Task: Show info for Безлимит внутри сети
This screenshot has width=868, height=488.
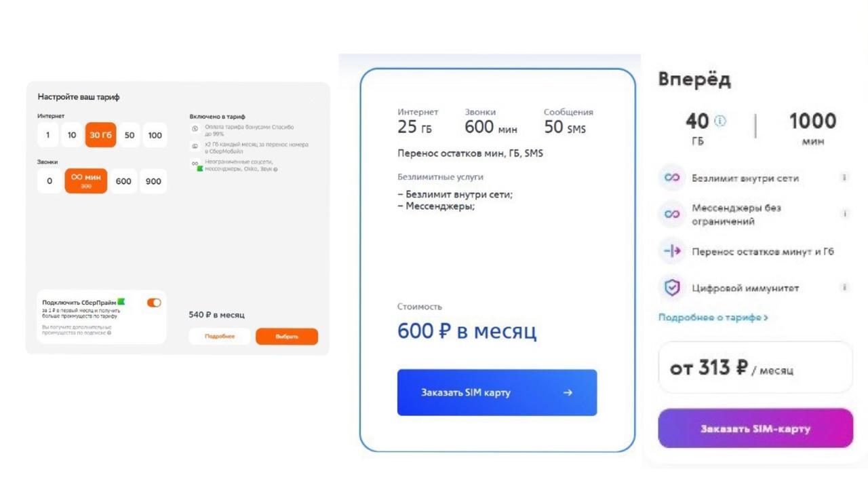Action: pos(844,178)
